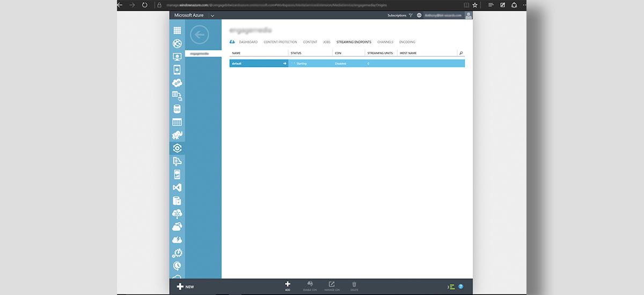Image resolution: width=644 pixels, height=295 pixels.
Task: Open Cloud Services gears icon in sidebar
Action: click(177, 83)
